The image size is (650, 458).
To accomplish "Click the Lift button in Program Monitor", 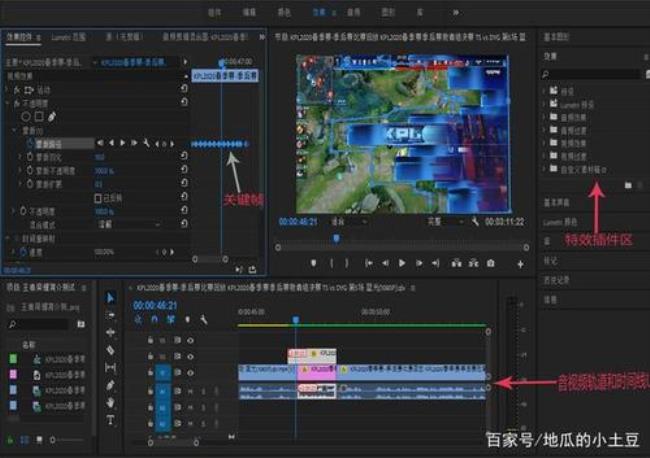I will tap(456, 263).
